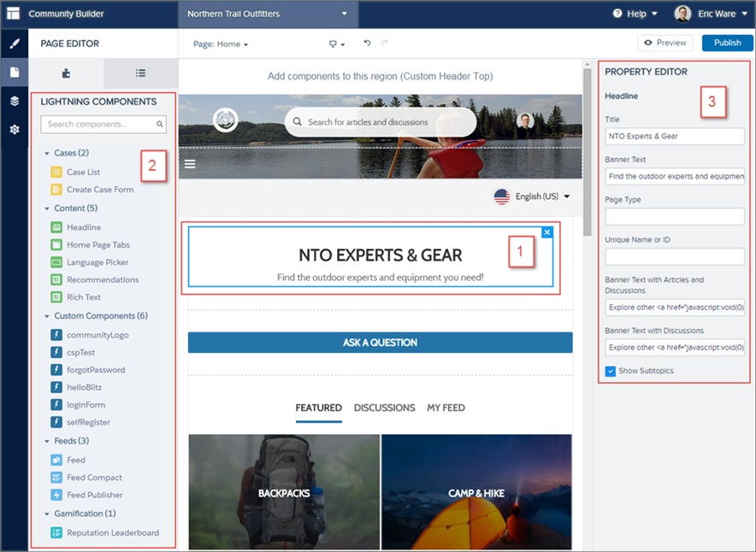Click the Publish button

point(727,43)
